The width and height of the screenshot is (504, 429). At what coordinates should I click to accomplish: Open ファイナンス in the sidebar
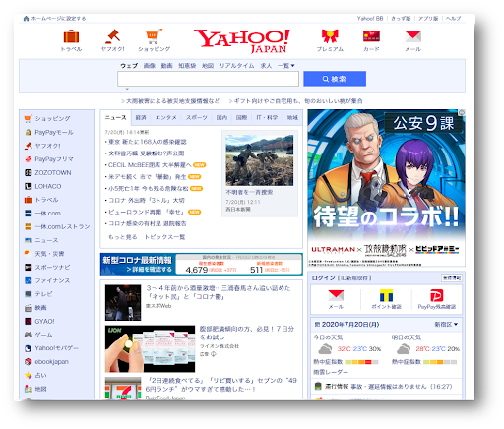click(x=52, y=280)
